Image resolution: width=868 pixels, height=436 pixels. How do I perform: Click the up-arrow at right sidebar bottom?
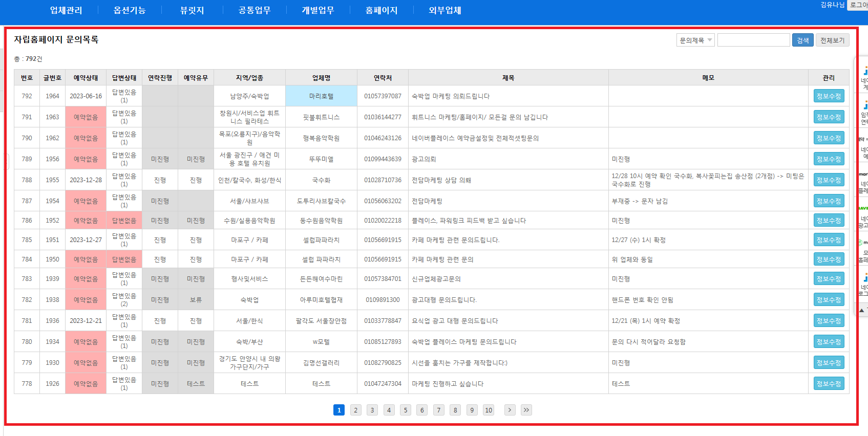[862, 310]
